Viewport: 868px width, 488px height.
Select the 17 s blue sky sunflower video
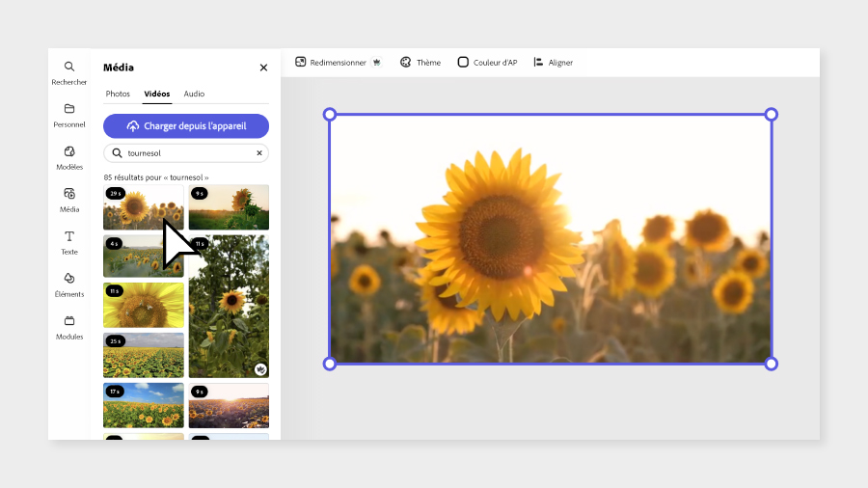(144, 406)
